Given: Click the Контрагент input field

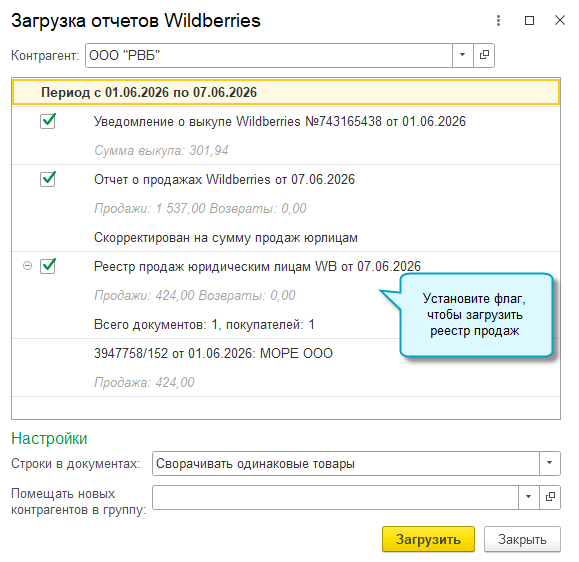Looking at the screenshot, I should coord(269,55).
